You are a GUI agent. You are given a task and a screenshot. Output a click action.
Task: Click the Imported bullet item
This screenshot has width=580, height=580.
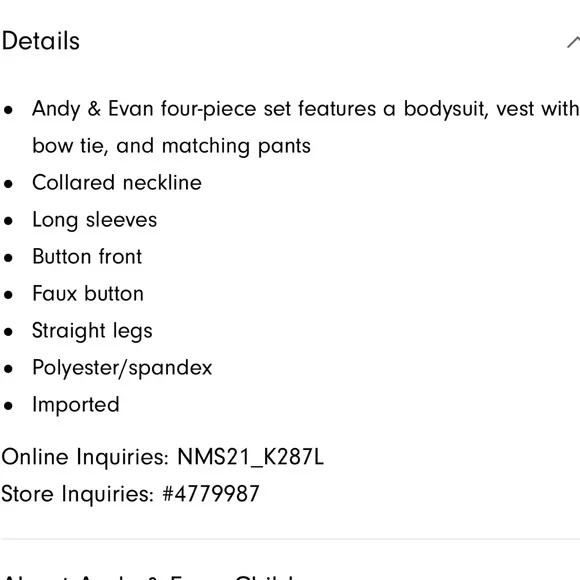point(76,405)
